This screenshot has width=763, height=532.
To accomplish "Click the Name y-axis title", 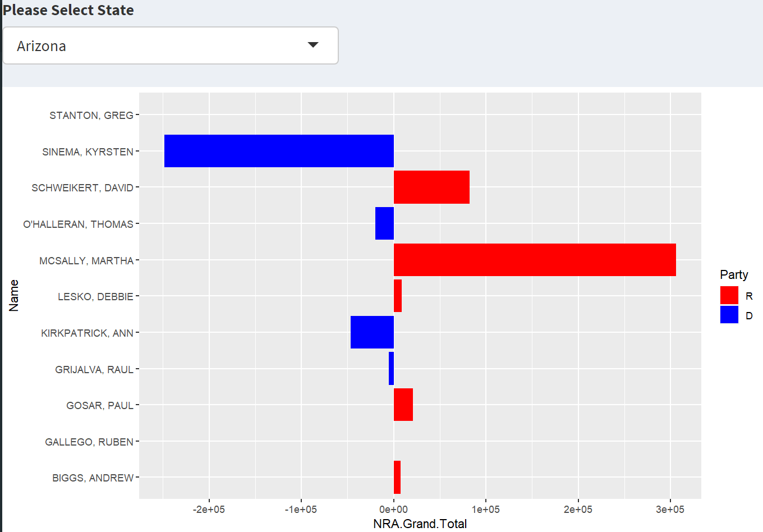I will click(14, 295).
